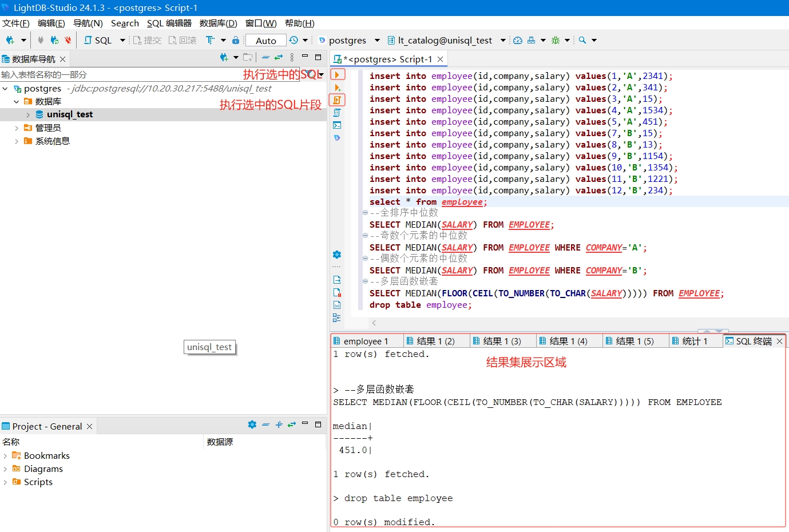The image size is (789, 532).
Task: Open a new SQL editor via SQL button
Action: tap(98, 40)
